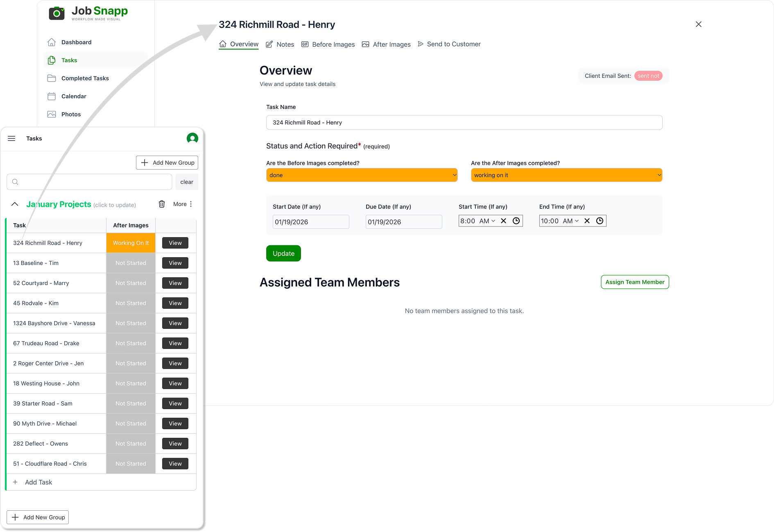Open More options for January Projects

point(182,204)
